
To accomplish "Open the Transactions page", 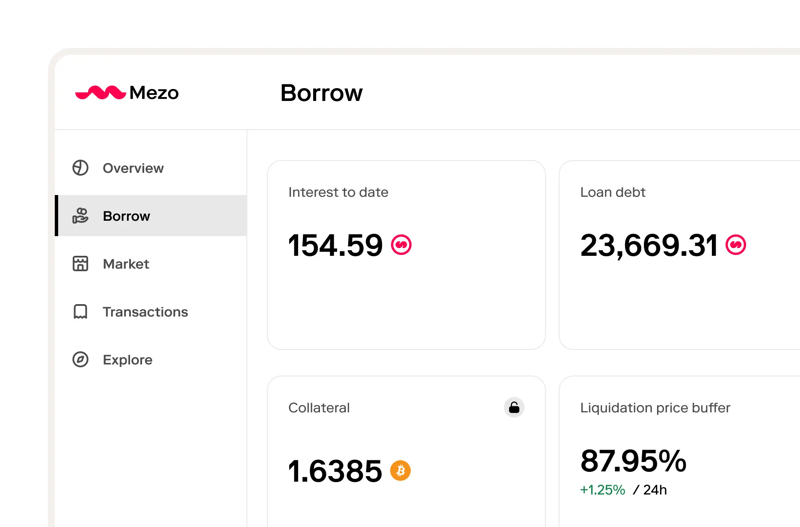I will coord(145,312).
